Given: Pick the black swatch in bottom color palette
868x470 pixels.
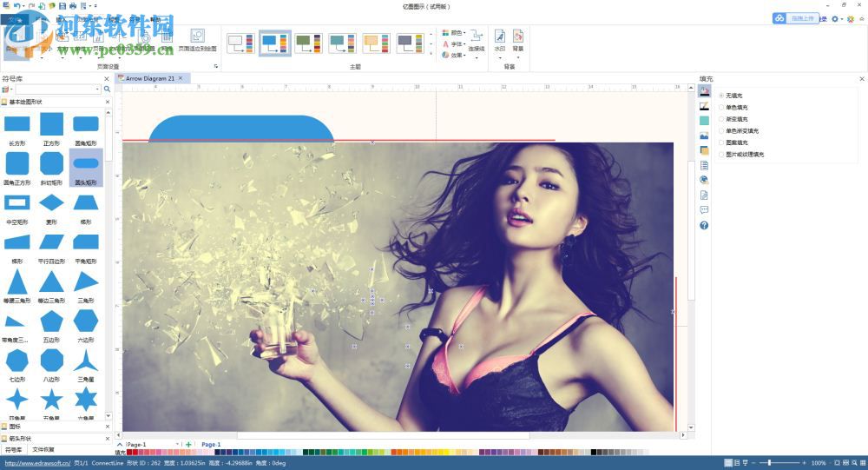Looking at the screenshot, I should 594,453.
